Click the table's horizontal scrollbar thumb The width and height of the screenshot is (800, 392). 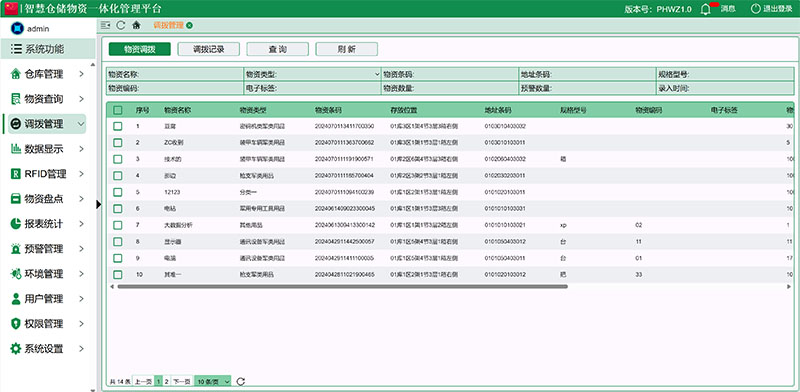point(342,287)
